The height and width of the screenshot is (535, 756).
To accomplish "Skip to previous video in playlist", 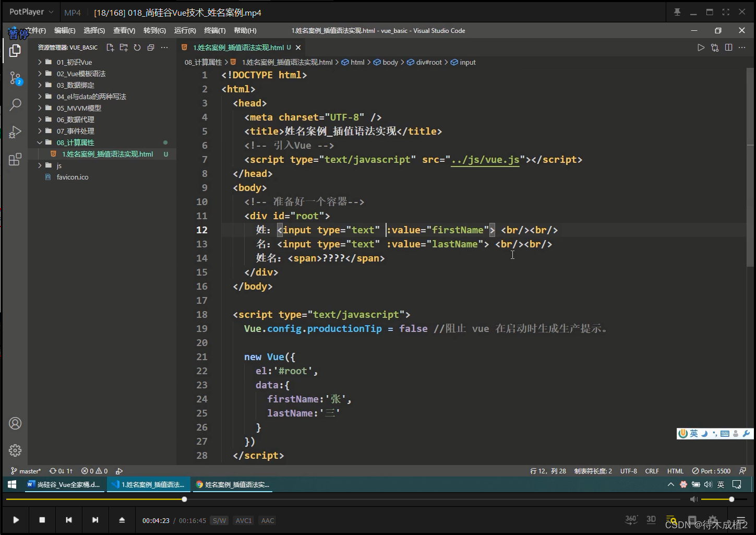I will pos(68,520).
